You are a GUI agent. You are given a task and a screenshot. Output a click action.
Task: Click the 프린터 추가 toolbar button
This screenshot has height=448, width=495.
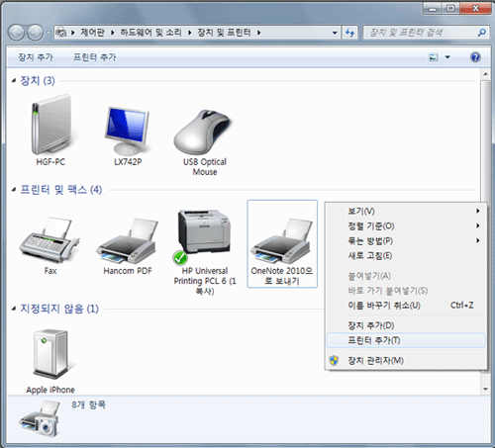pyautogui.click(x=94, y=57)
